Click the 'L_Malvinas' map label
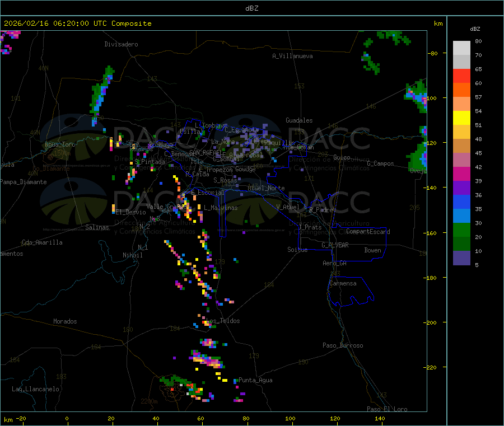504x426 pixels. click(x=221, y=208)
